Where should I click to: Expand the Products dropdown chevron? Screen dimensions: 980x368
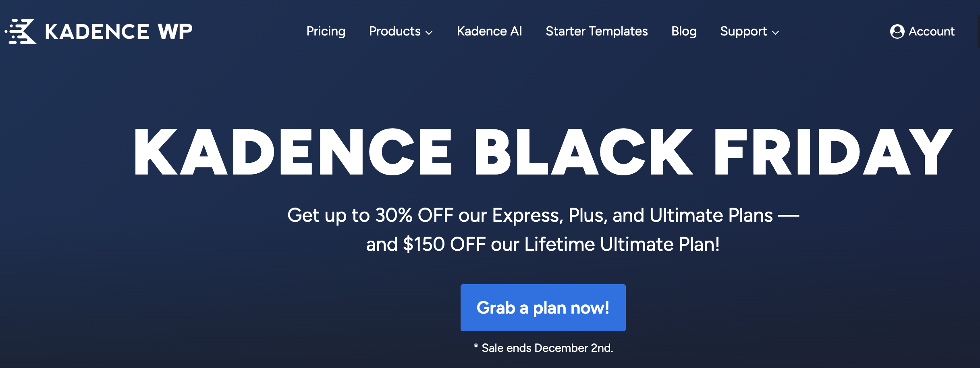click(x=429, y=33)
